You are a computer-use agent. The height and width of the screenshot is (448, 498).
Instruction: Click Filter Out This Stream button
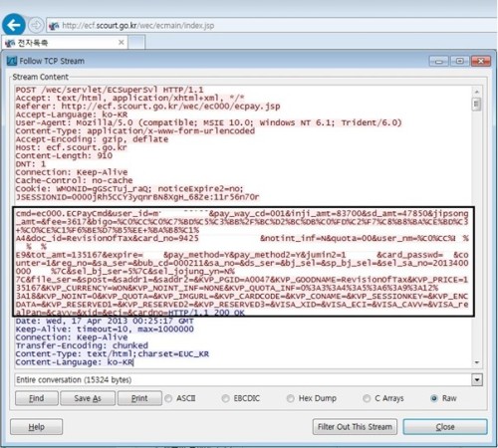[355, 427]
